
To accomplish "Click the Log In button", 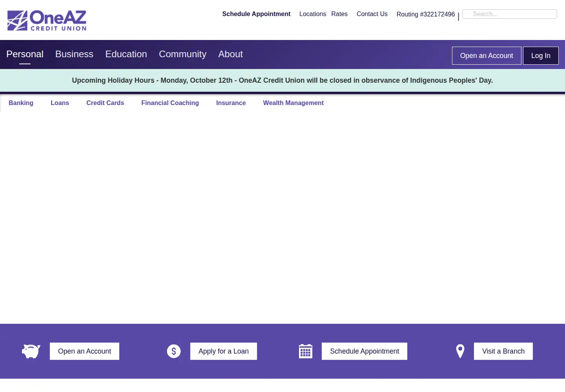I will [x=541, y=56].
